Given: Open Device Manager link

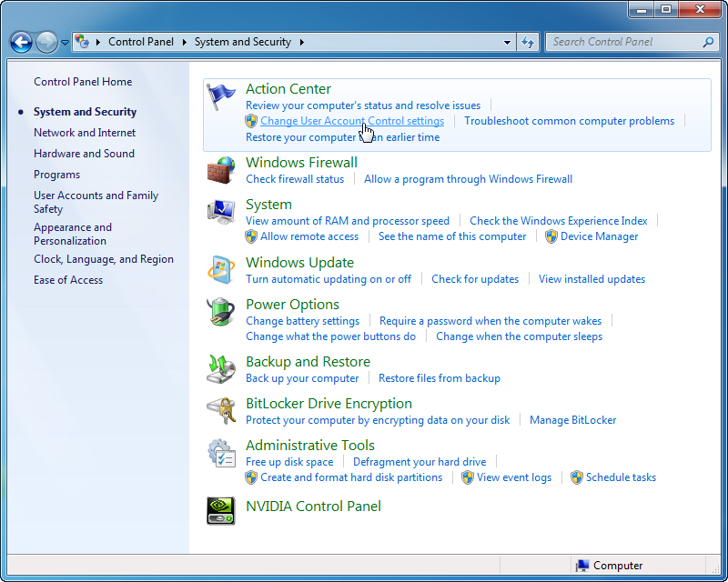Looking at the screenshot, I should 600,236.
